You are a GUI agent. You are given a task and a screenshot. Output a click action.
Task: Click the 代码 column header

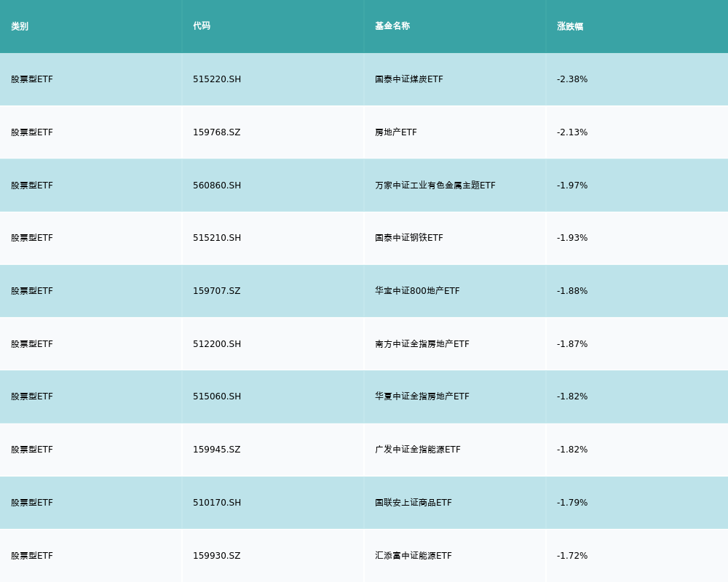202,26
